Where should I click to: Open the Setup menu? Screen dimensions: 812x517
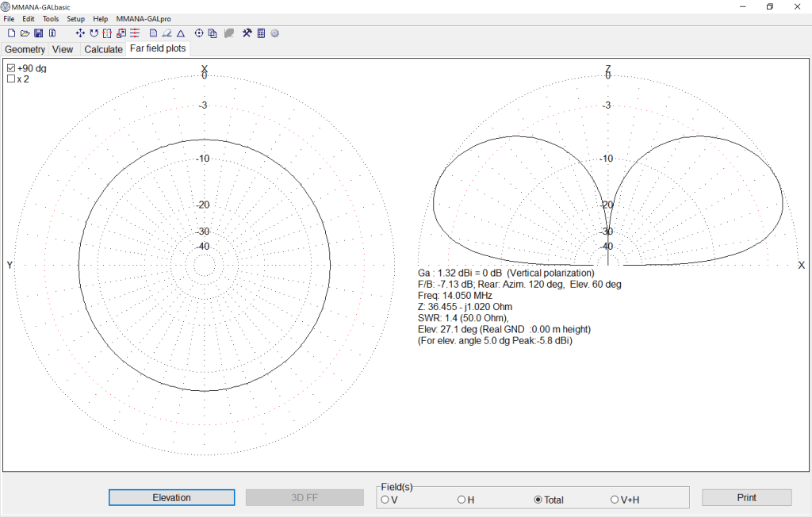coord(75,18)
